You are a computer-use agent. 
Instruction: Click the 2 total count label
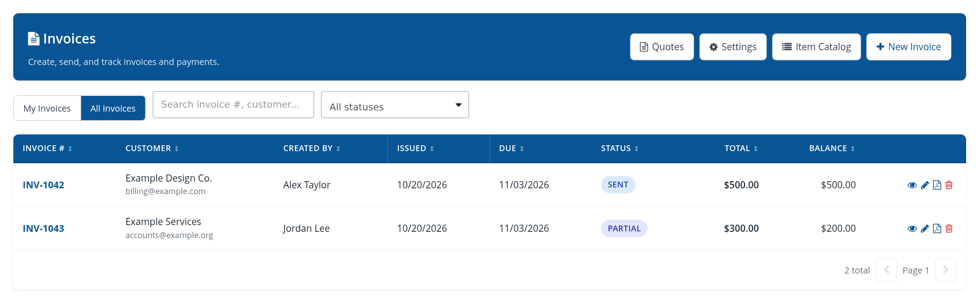857,270
